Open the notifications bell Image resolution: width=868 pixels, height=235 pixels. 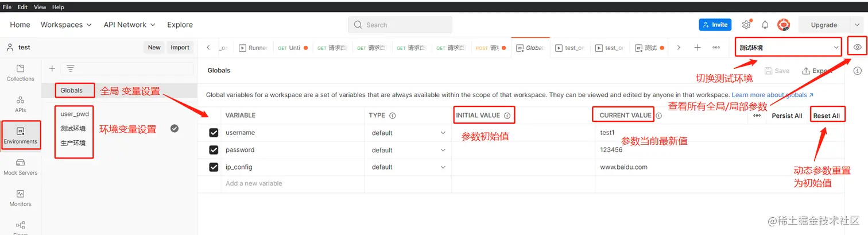coord(765,25)
